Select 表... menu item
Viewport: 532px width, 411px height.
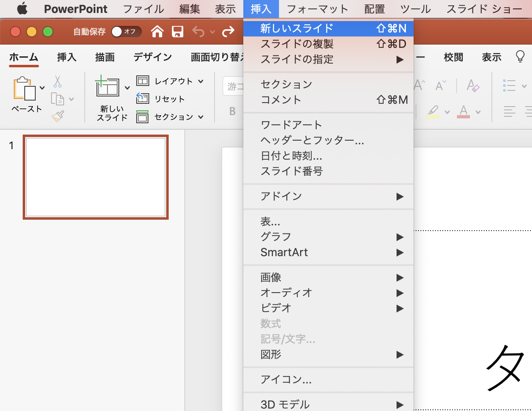(x=328, y=221)
